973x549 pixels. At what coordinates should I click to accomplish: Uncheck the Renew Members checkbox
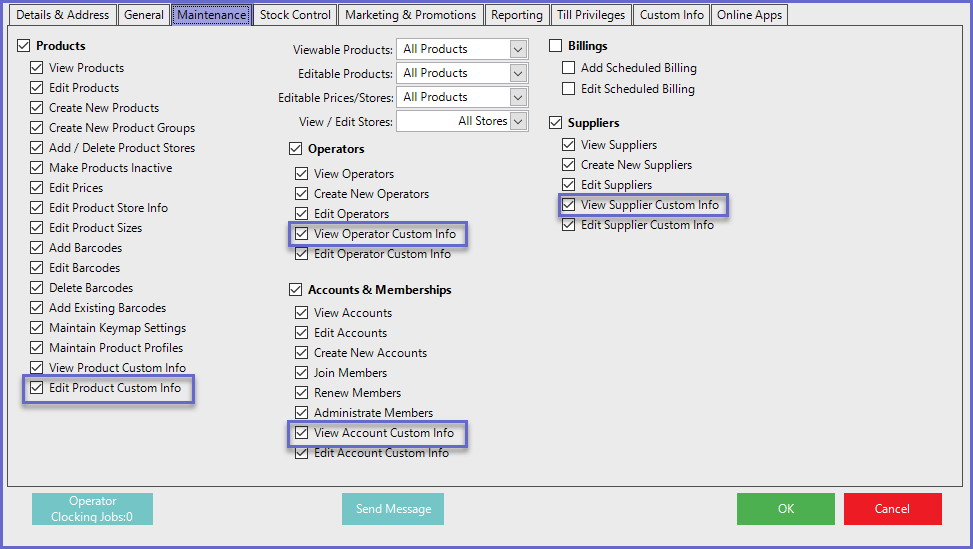(x=302, y=393)
